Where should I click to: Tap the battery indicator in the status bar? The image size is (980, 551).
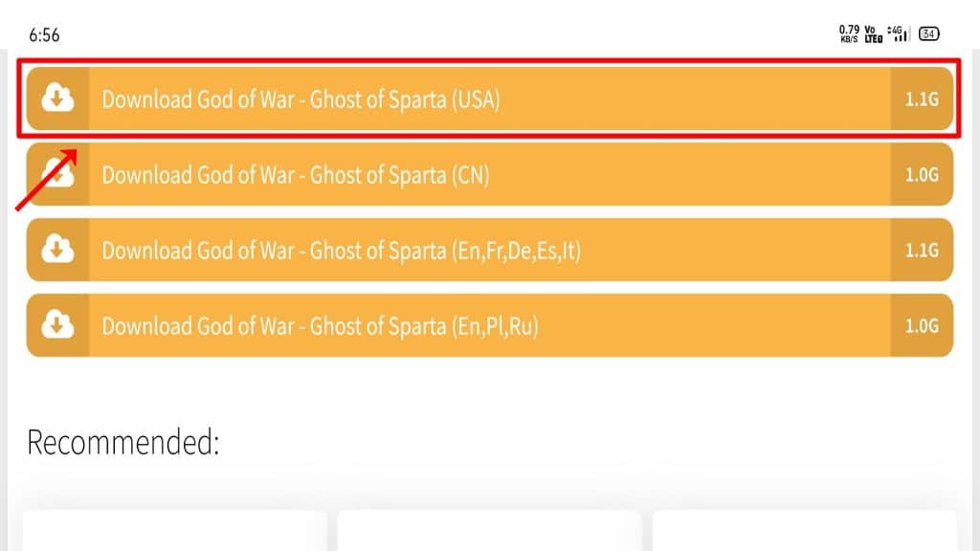928,33
